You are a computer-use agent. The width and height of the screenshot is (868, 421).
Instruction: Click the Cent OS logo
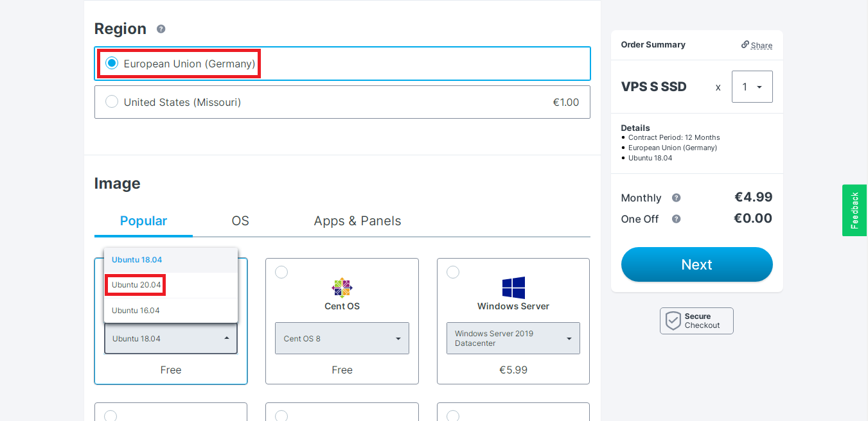(x=342, y=288)
